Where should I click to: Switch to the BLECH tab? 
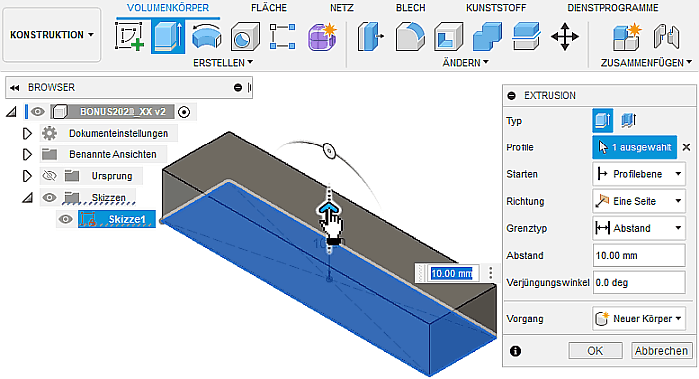(411, 8)
